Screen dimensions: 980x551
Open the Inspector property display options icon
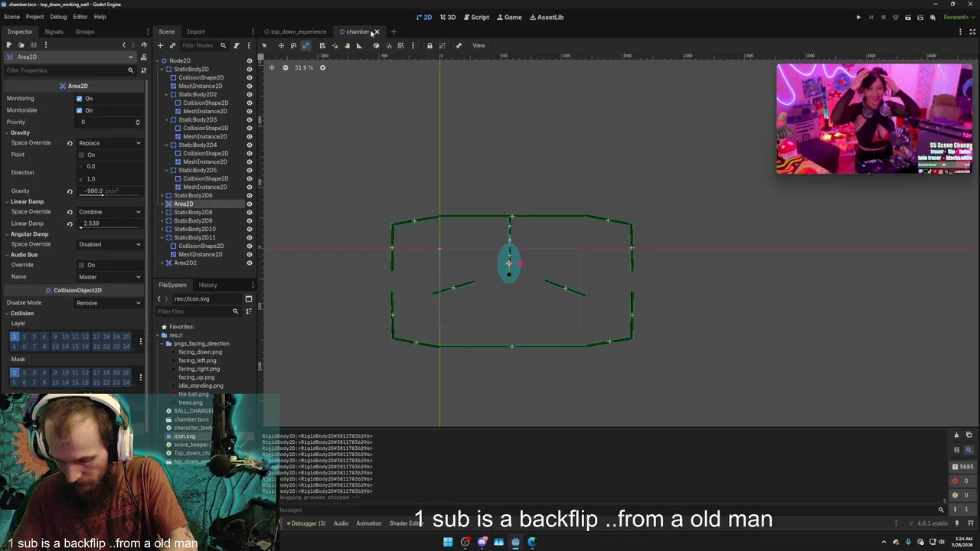click(144, 70)
